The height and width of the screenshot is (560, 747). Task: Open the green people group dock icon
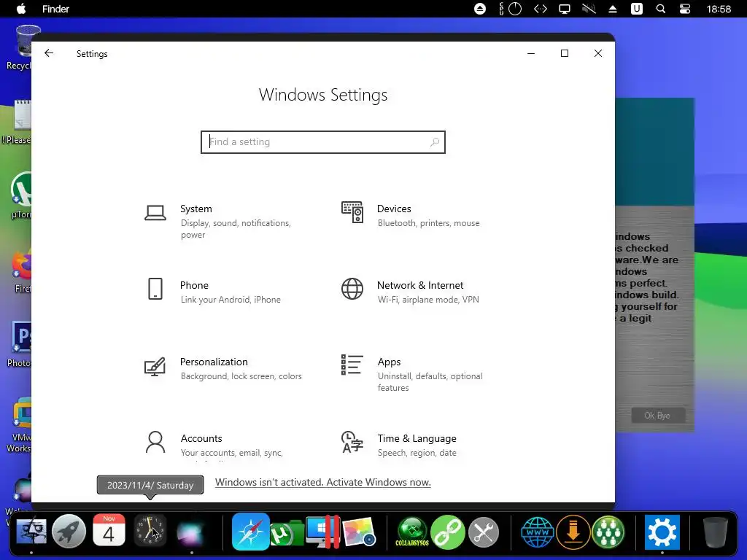point(608,532)
